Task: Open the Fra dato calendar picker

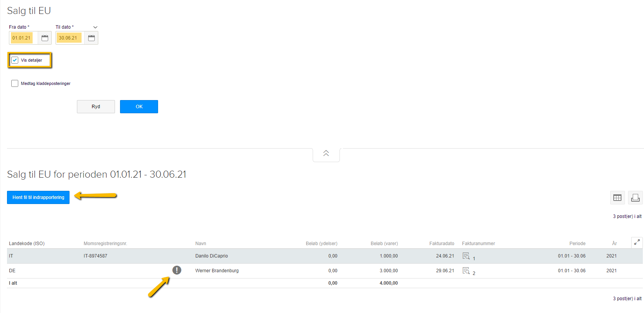Action: (45, 38)
